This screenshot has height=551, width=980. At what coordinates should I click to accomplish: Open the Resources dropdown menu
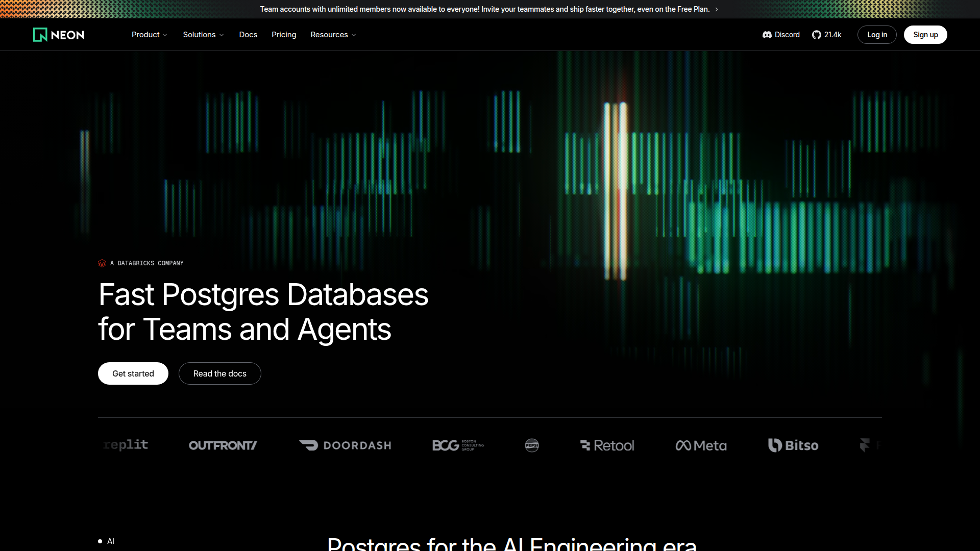(333, 35)
